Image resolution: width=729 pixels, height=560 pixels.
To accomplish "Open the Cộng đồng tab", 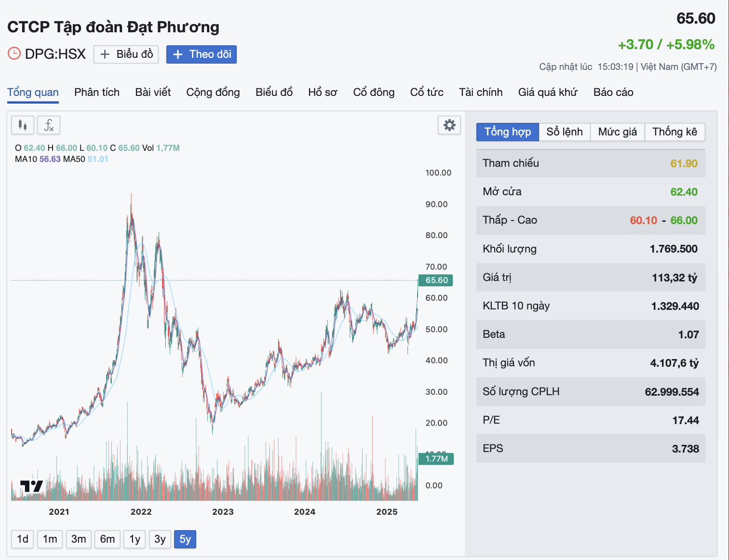I will pyautogui.click(x=213, y=92).
